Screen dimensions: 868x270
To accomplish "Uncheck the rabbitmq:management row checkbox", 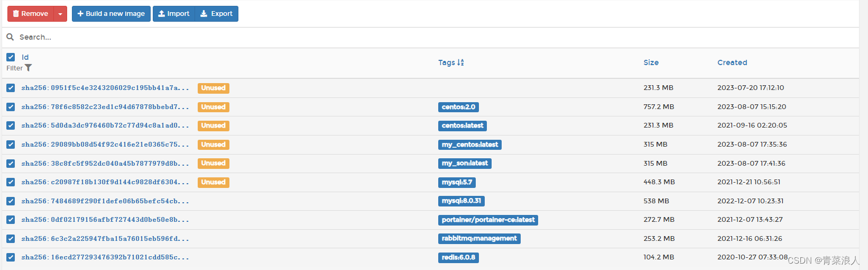I will coord(11,239).
